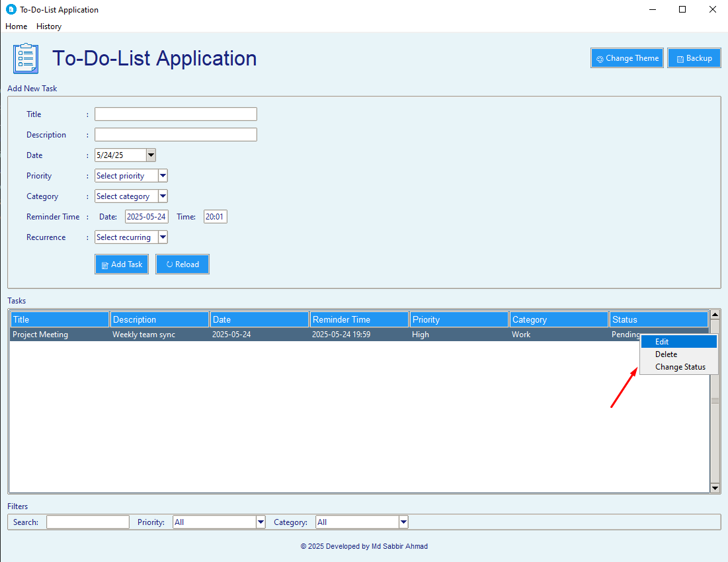Reload the task list
Viewport: 728px width, 562px height.
pyautogui.click(x=182, y=264)
